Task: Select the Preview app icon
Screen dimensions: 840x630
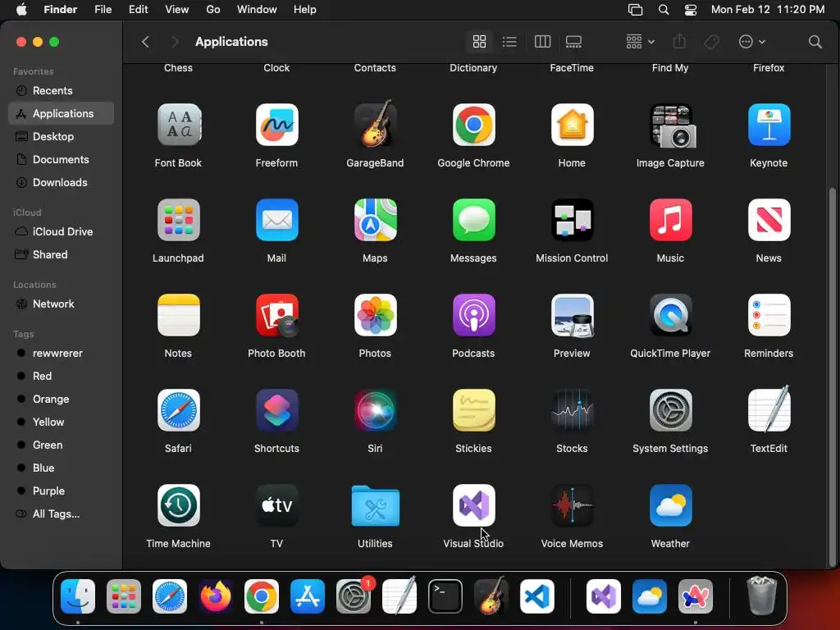Action: point(572,315)
